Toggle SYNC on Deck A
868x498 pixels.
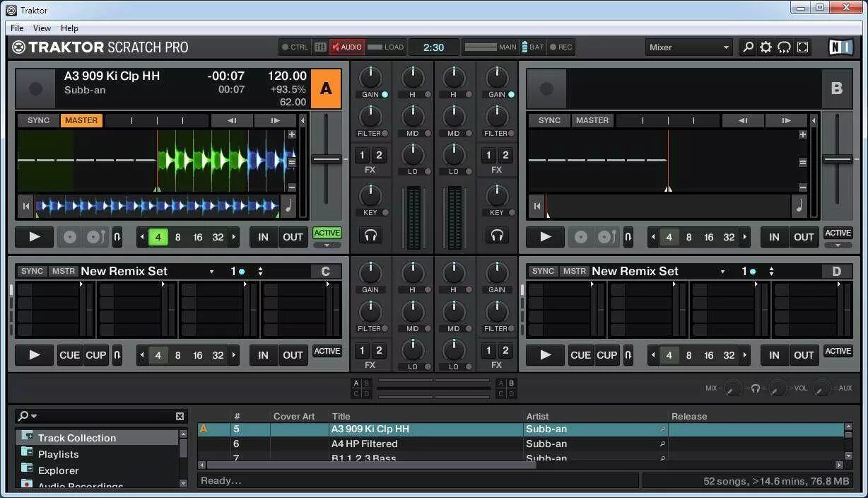38,120
